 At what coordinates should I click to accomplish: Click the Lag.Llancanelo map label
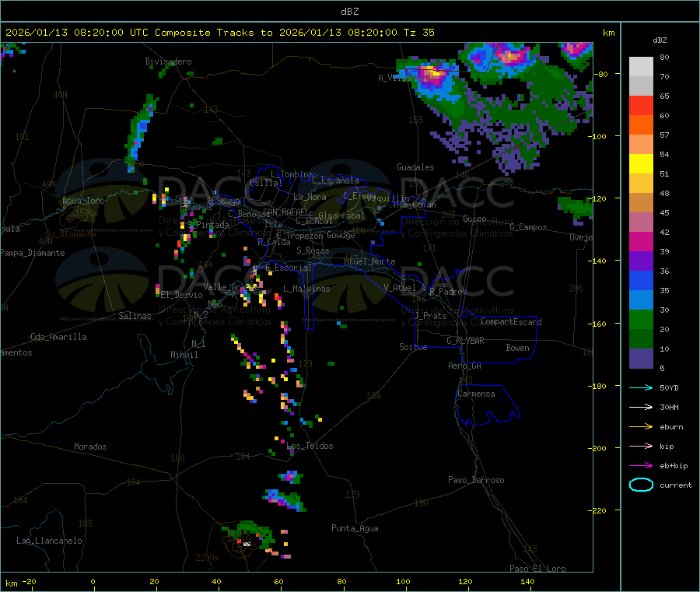(x=50, y=541)
